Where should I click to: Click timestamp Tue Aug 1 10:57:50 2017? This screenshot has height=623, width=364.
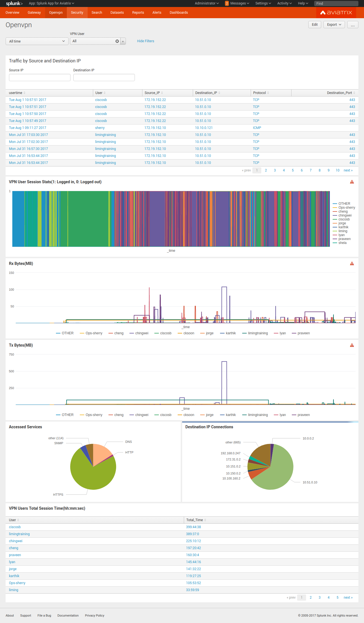pyautogui.click(x=27, y=114)
